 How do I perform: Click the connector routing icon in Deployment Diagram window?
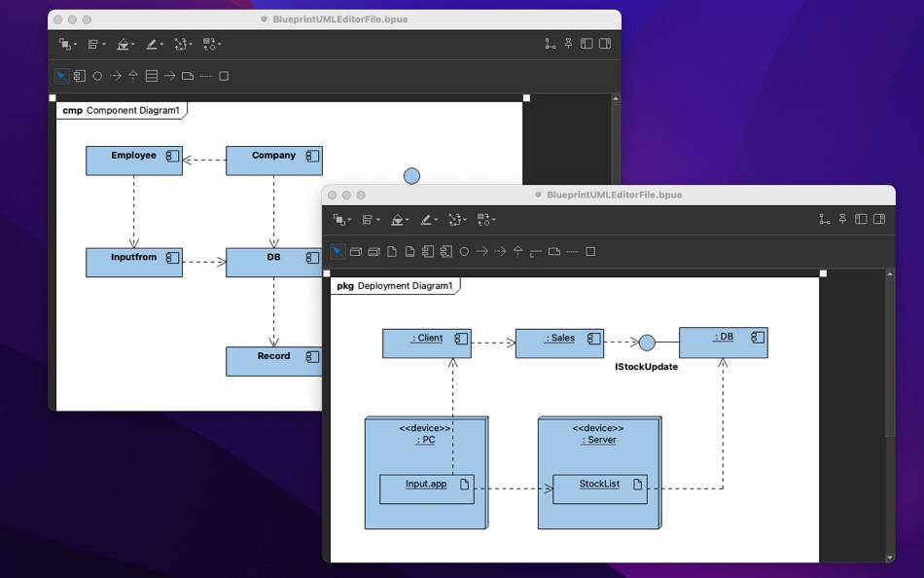click(x=825, y=219)
